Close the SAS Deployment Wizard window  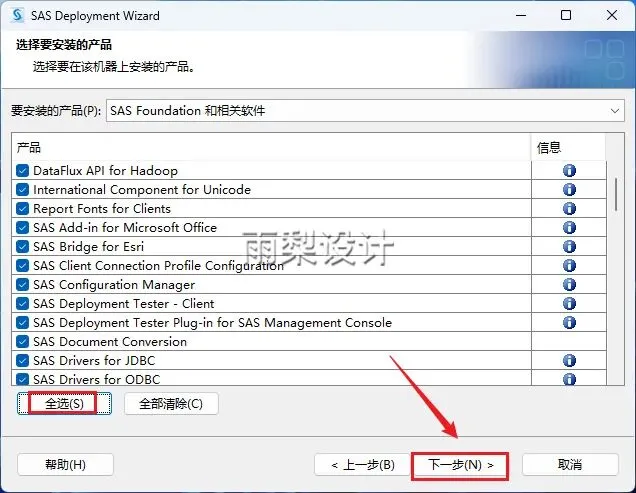pos(612,15)
